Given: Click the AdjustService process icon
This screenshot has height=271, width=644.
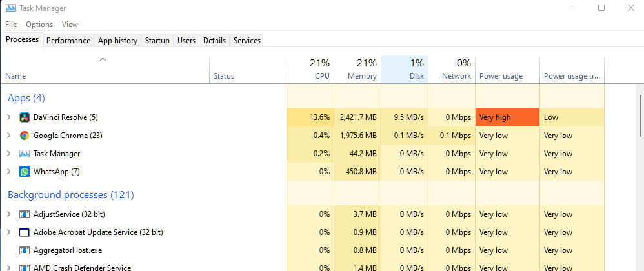Looking at the screenshot, I should (25, 214).
